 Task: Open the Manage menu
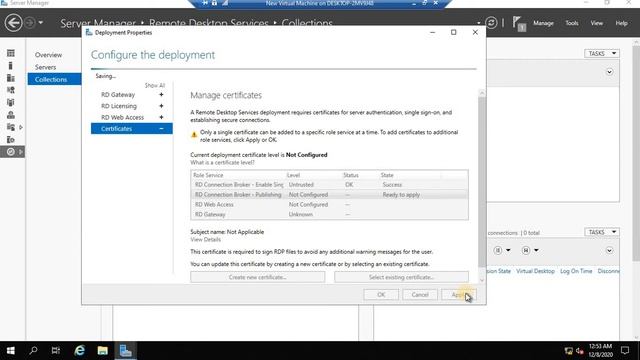pyautogui.click(x=543, y=23)
